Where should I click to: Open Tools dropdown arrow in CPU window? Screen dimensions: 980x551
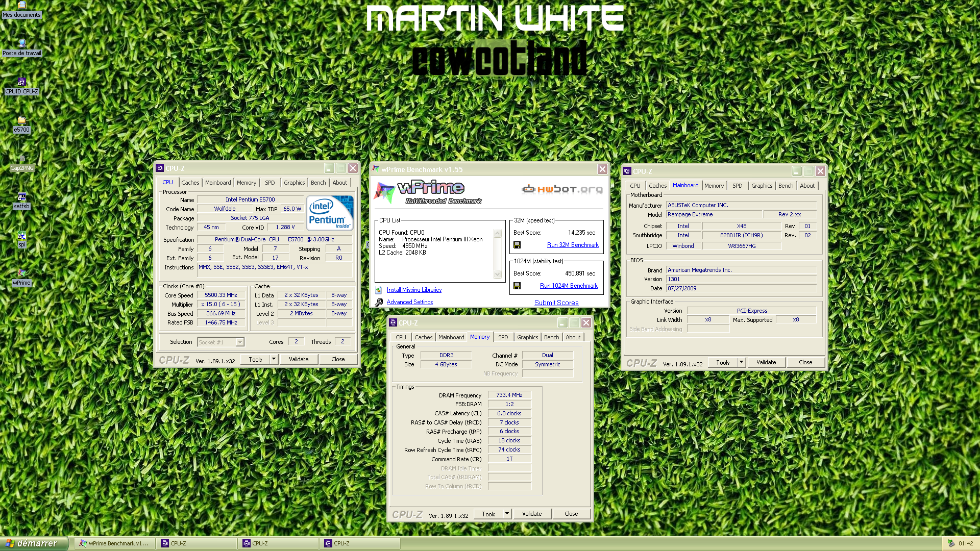click(x=274, y=359)
